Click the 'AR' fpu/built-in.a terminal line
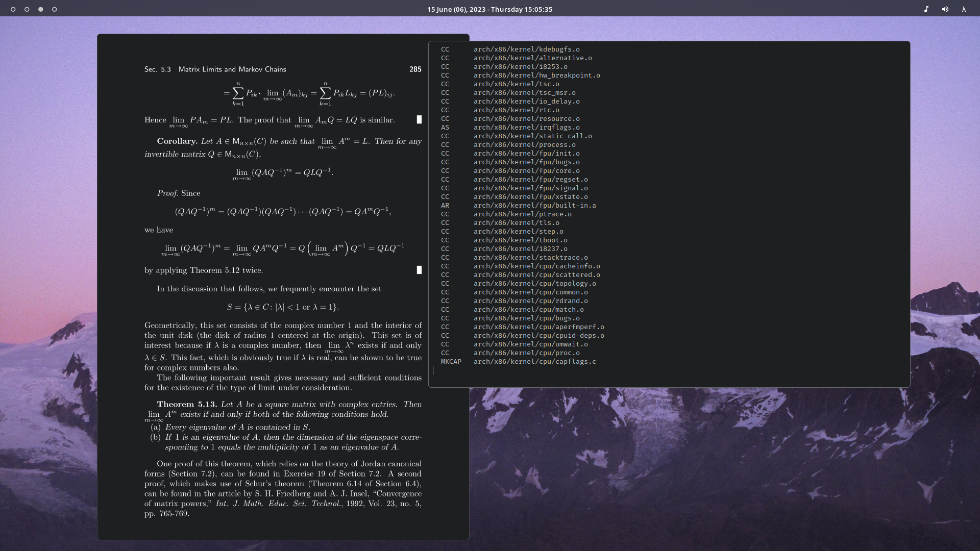The width and height of the screenshot is (980, 551). tap(534, 206)
